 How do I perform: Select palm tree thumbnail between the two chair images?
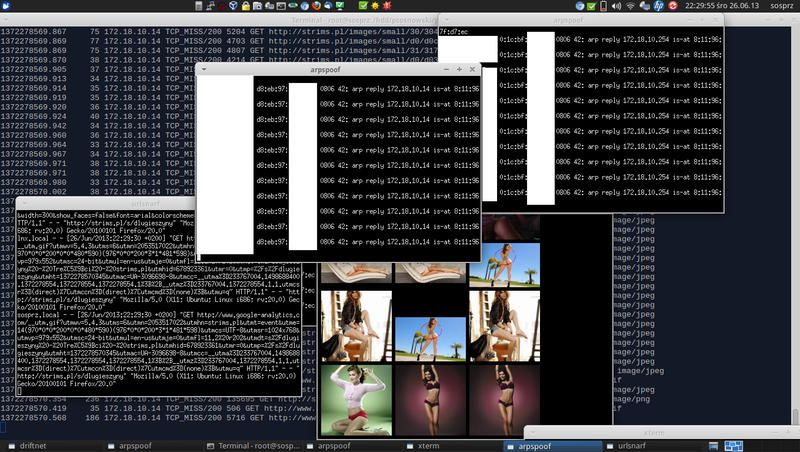click(x=430, y=339)
